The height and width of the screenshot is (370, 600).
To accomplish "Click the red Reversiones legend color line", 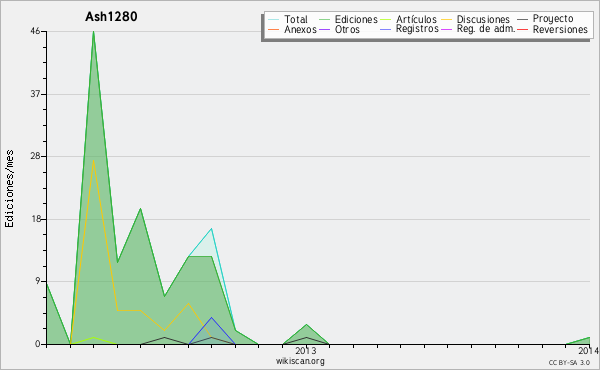I will (x=522, y=29).
